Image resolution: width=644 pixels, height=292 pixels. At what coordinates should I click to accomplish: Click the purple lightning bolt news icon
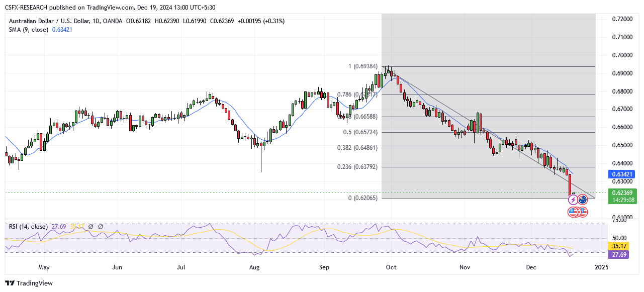pos(573,200)
